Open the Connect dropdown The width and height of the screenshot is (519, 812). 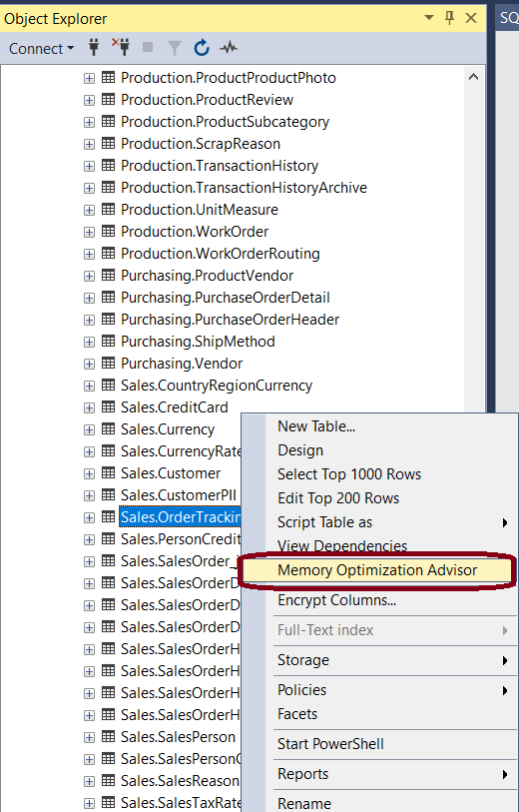(41, 48)
